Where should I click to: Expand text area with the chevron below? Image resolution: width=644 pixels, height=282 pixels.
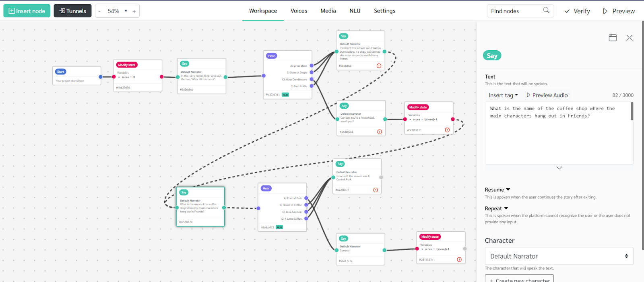pos(559,168)
